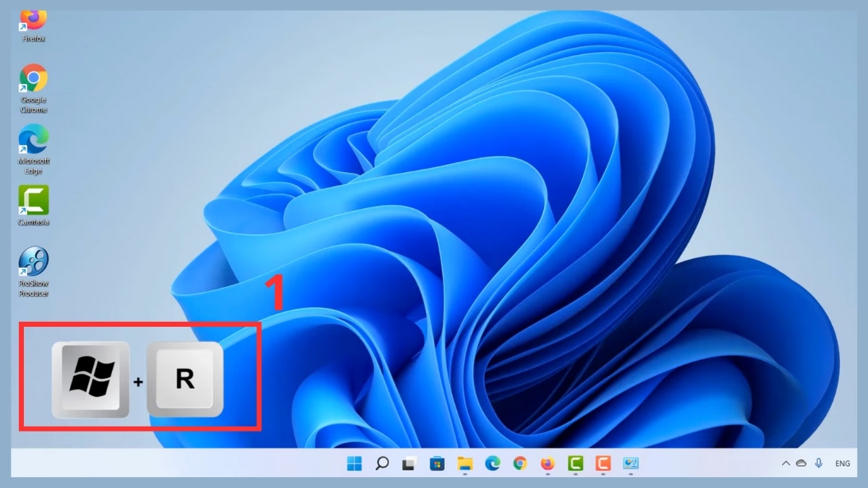Open the Control Panel taskbar icon
The image size is (868, 488).
click(x=631, y=463)
